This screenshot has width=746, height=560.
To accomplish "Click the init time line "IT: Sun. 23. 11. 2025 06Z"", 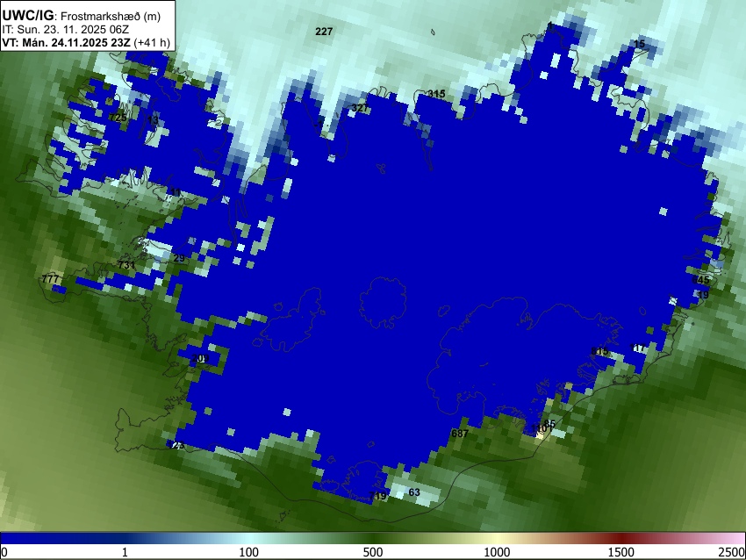I will 65,30.
